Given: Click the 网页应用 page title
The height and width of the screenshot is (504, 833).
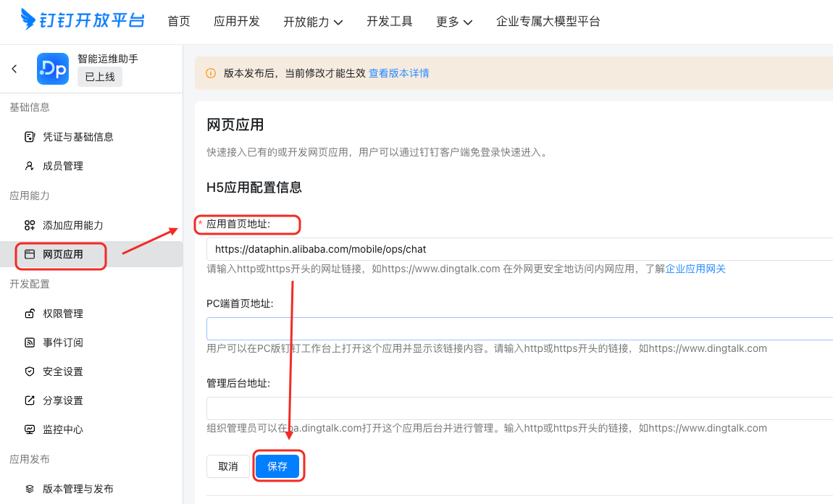Looking at the screenshot, I should [x=235, y=125].
